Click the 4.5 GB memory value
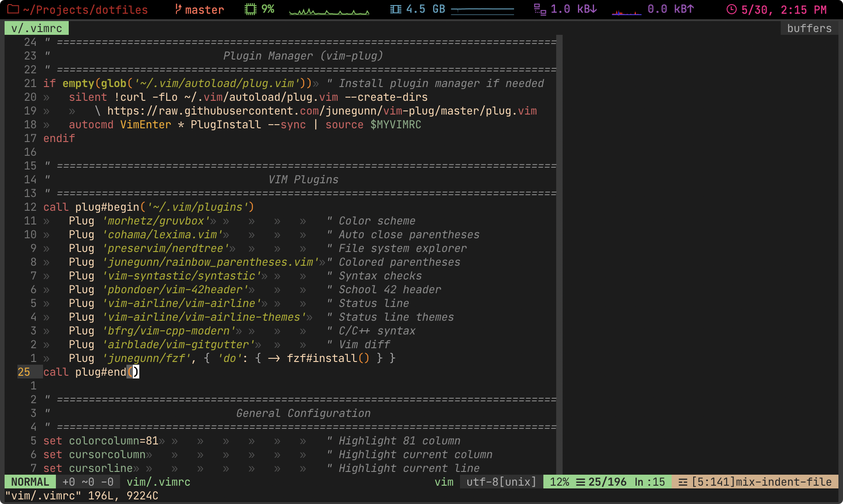Screen dimensions: 843x504 (x=426, y=9)
